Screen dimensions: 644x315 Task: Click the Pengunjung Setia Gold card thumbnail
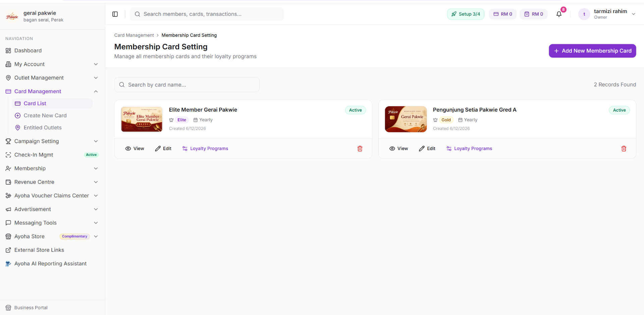[406, 119]
